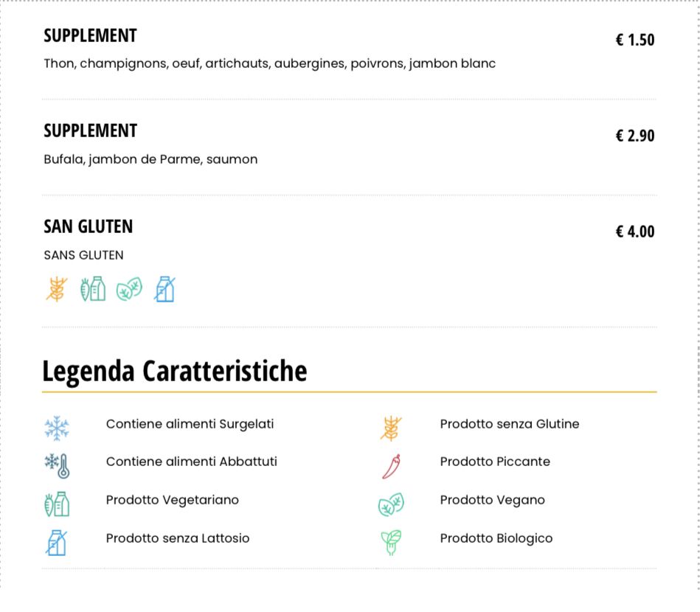Screen dimensions: 700x612
Task: Click the vegetarian icon under San Gluten
Action: 93,289
